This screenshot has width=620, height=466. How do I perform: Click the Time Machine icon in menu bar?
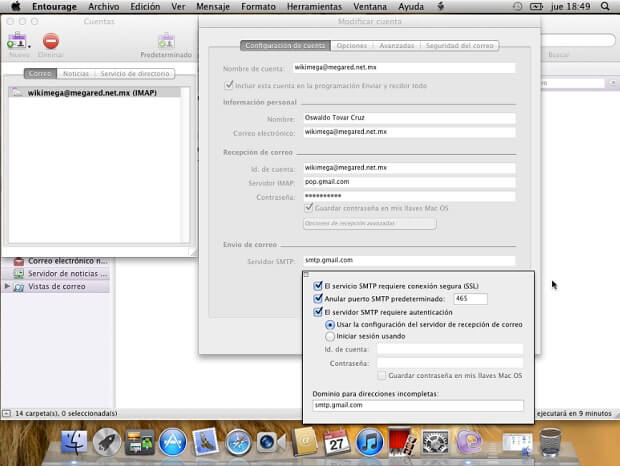[517, 6]
